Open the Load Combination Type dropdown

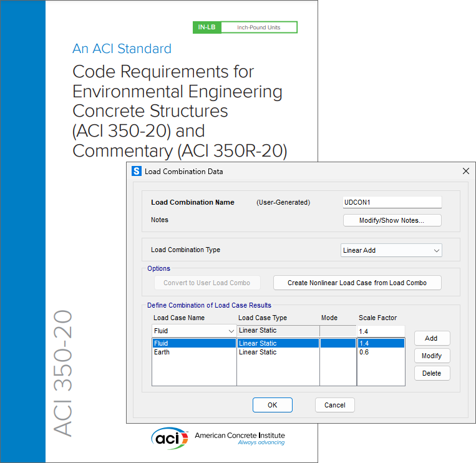pos(392,250)
